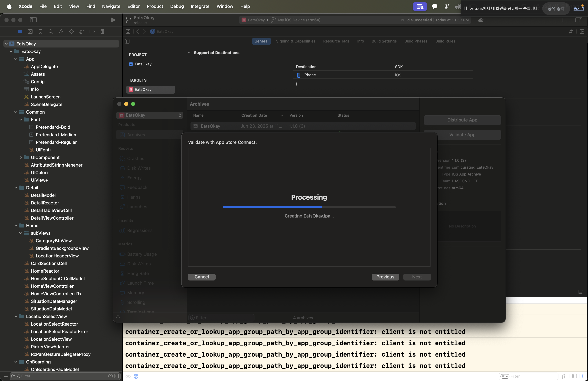Open the Find navigator magnifier icon

(x=51, y=31)
